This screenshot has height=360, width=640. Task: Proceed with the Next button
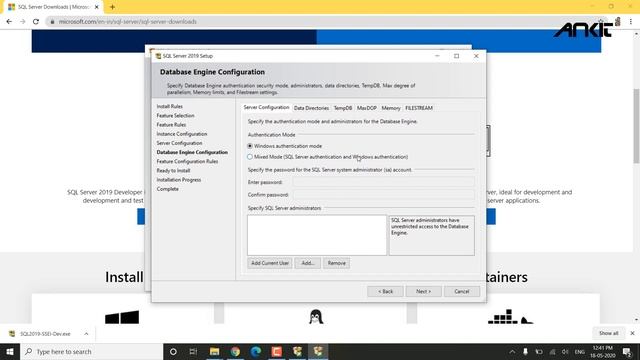coord(423,291)
